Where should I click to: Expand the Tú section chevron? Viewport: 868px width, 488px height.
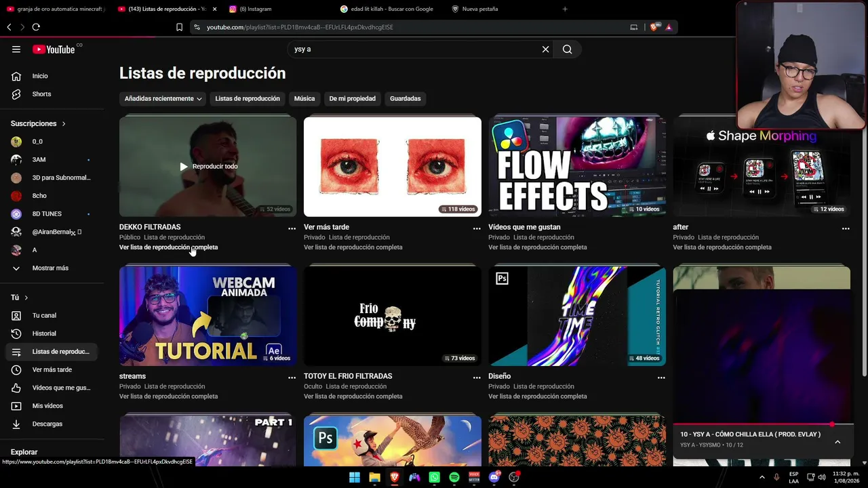(x=26, y=298)
